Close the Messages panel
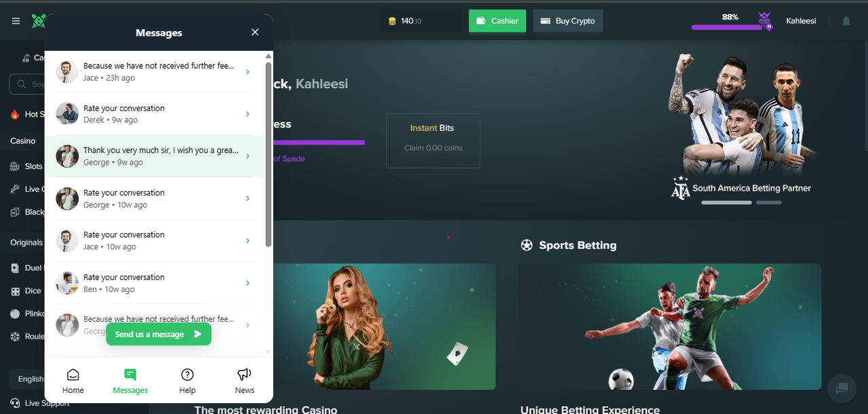 click(x=255, y=32)
